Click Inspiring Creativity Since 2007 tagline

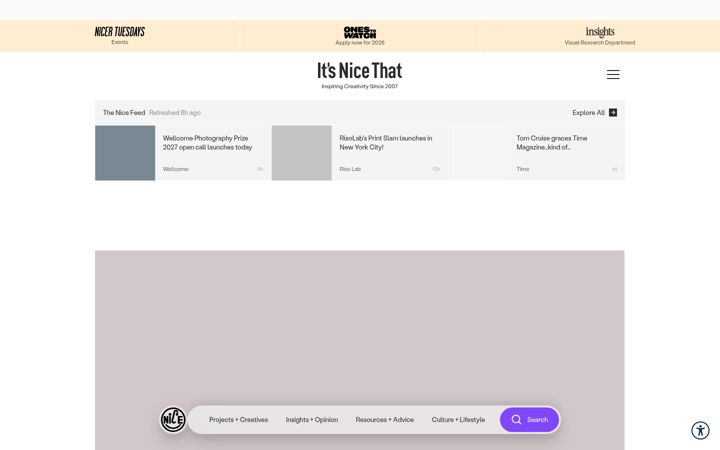click(360, 86)
